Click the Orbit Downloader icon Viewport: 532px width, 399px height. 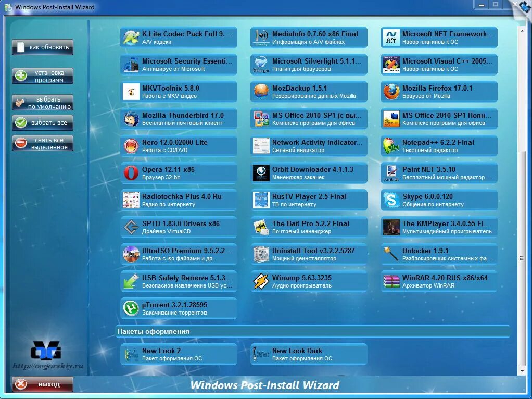click(x=261, y=173)
